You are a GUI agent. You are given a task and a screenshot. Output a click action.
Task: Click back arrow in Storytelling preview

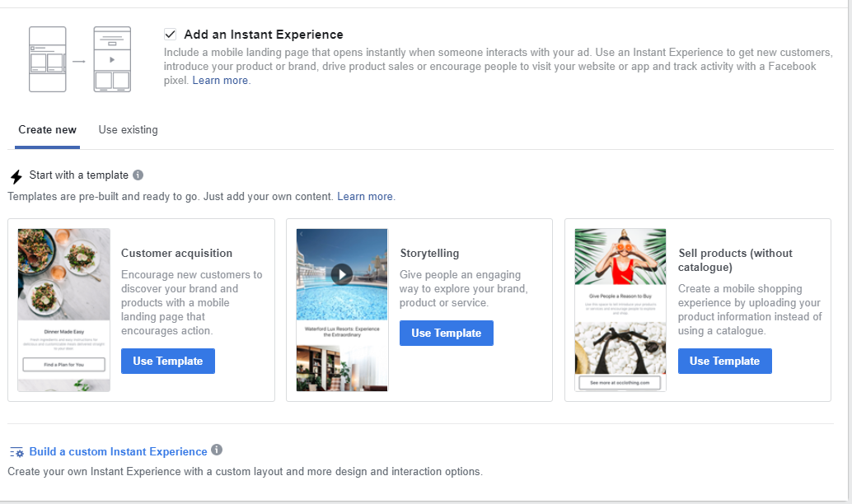[301, 235]
